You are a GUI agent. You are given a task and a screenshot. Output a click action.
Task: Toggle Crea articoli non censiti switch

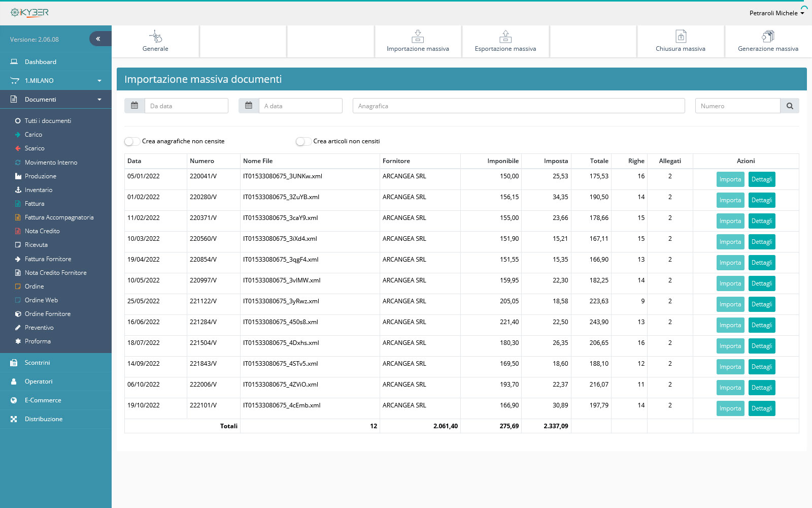coord(303,141)
